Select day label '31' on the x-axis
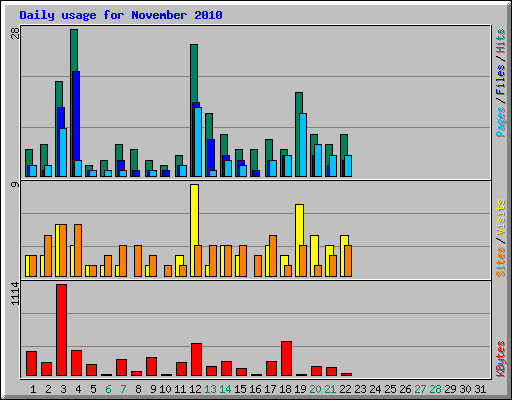512x400 pixels. pyautogui.click(x=480, y=389)
